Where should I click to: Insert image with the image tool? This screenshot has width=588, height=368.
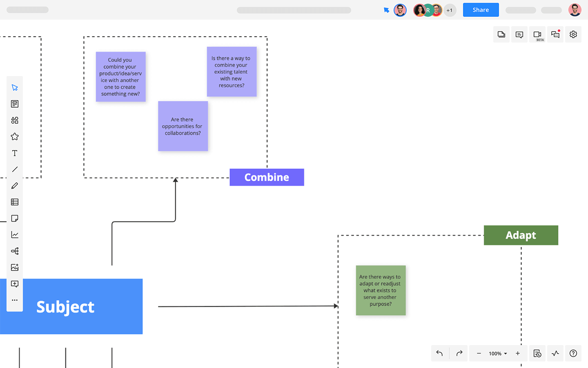point(15,267)
